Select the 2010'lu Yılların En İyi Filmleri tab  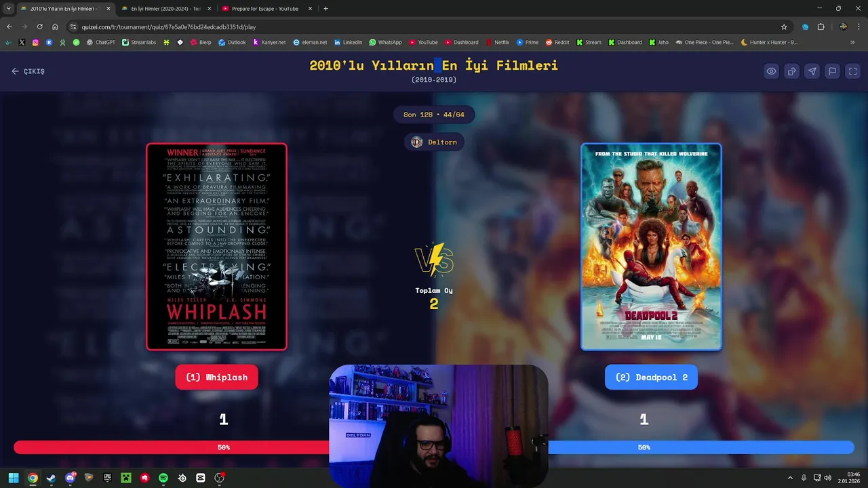(64, 9)
